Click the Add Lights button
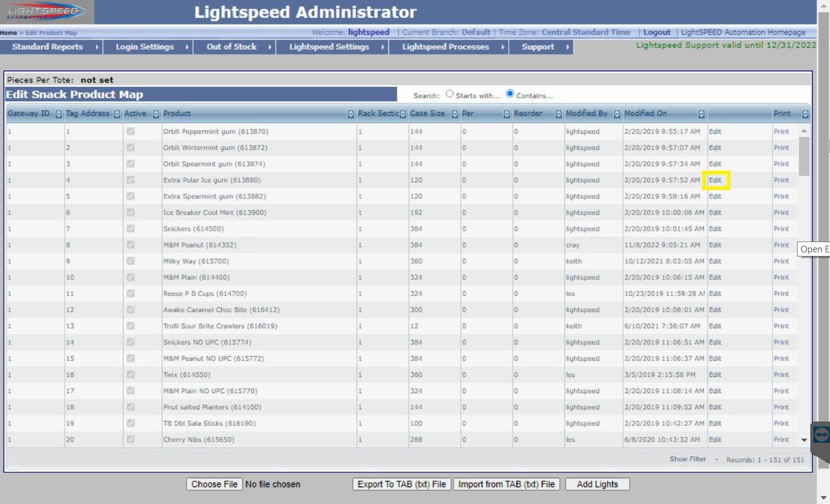830x504 pixels. [x=597, y=484]
